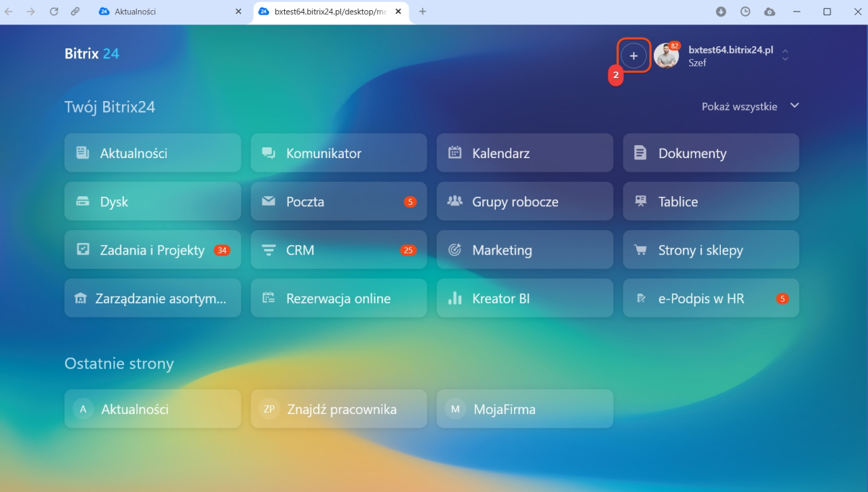The image size is (868, 492).
Task: Click the browser forward arrow
Action: [31, 12]
